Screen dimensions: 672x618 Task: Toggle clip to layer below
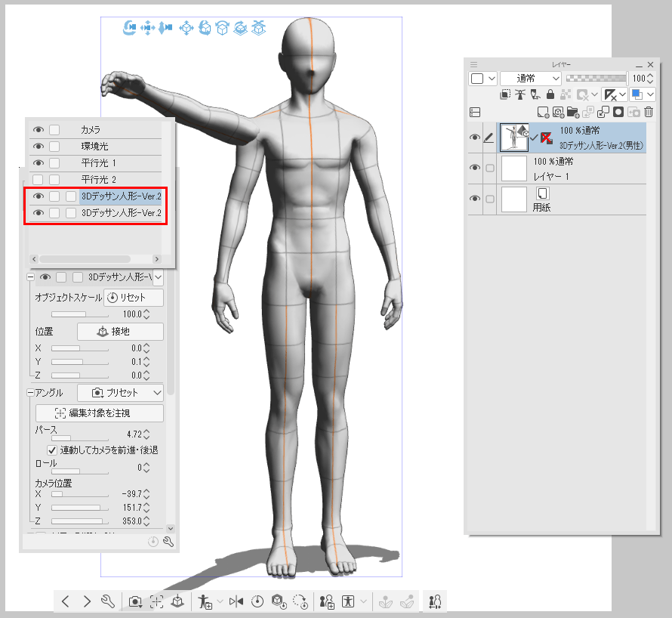tap(505, 94)
